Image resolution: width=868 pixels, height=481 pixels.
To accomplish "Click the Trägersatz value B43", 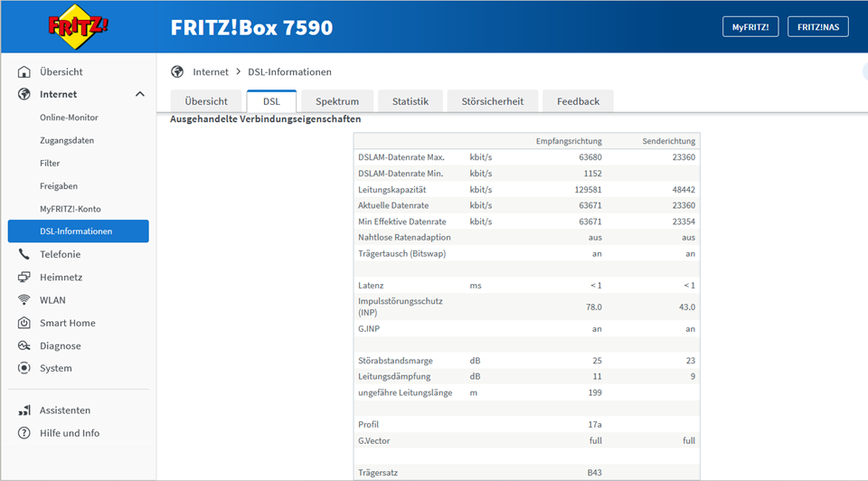I will 595,473.
